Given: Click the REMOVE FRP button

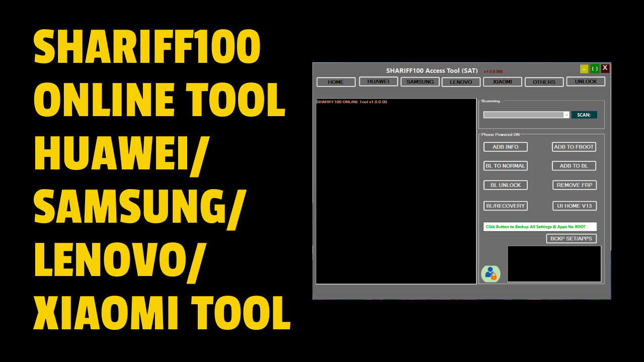Looking at the screenshot, I should pos(575,185).
